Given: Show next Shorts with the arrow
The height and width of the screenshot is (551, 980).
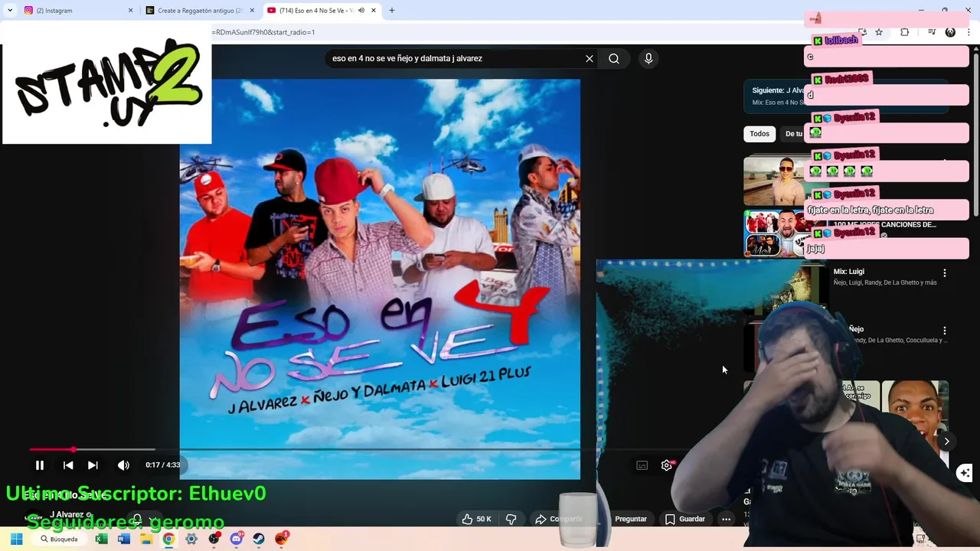Looking at the screenshot, I should click(x=946, y=442).
